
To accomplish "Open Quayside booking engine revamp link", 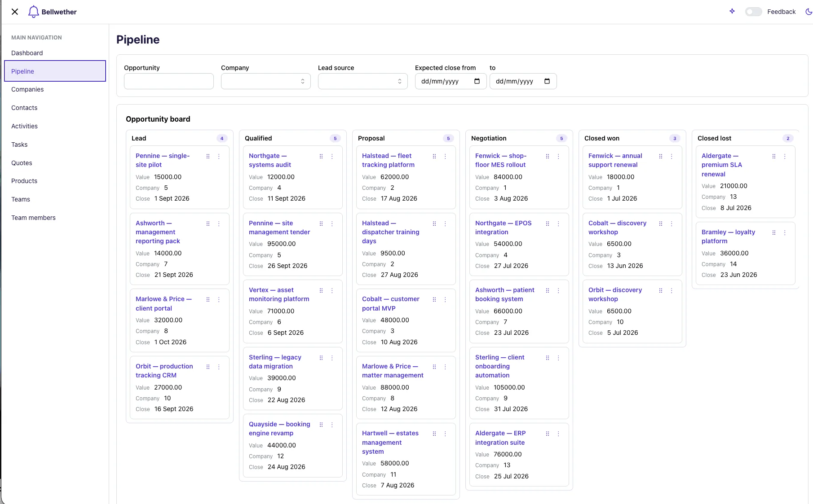I will click(x=279, y=429).
